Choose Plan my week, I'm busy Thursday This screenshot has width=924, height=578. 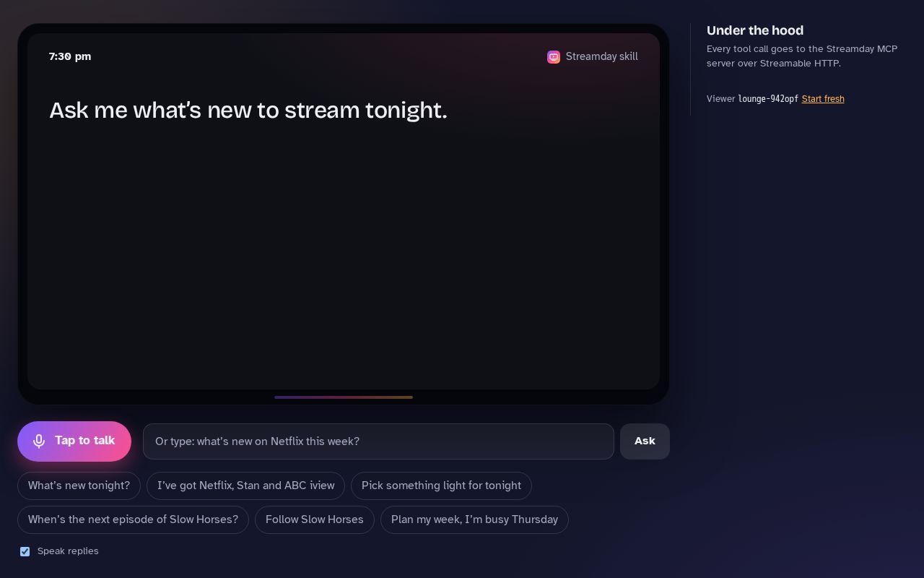coord(474,519)
